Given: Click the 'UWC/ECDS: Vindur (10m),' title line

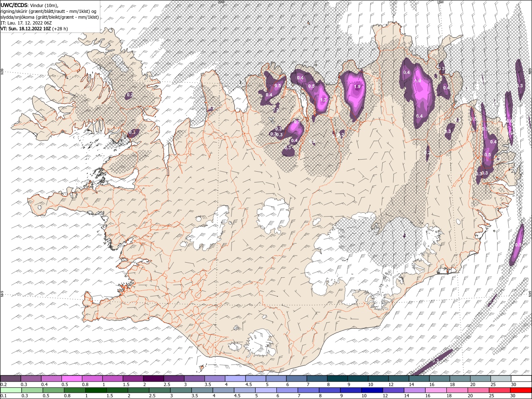Looking at the screenshot, I should [30, 5].
